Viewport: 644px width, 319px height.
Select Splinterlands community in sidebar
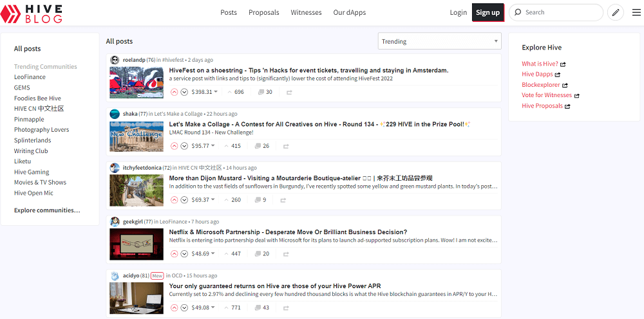(32, 140)
